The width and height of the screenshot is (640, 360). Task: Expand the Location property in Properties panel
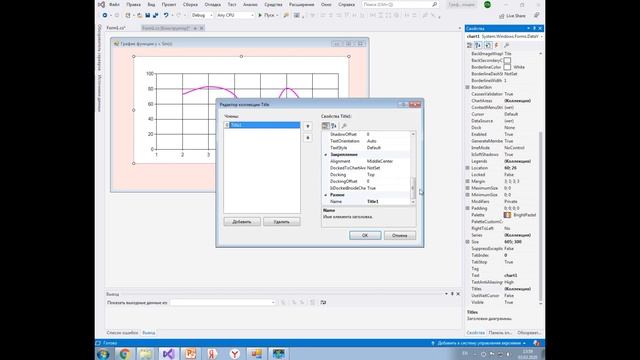pyautogui.click(x=468, y=168)
